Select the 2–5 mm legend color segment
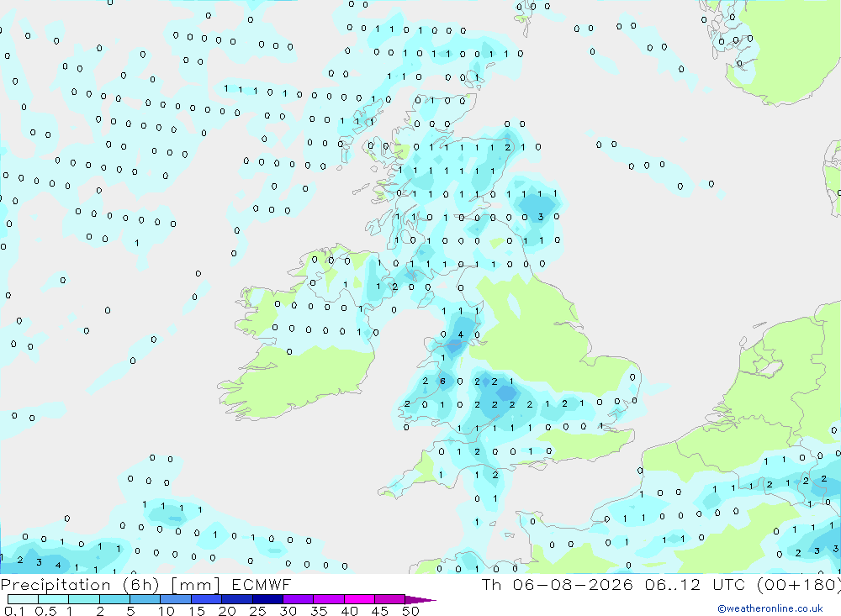 pos(114,599)
